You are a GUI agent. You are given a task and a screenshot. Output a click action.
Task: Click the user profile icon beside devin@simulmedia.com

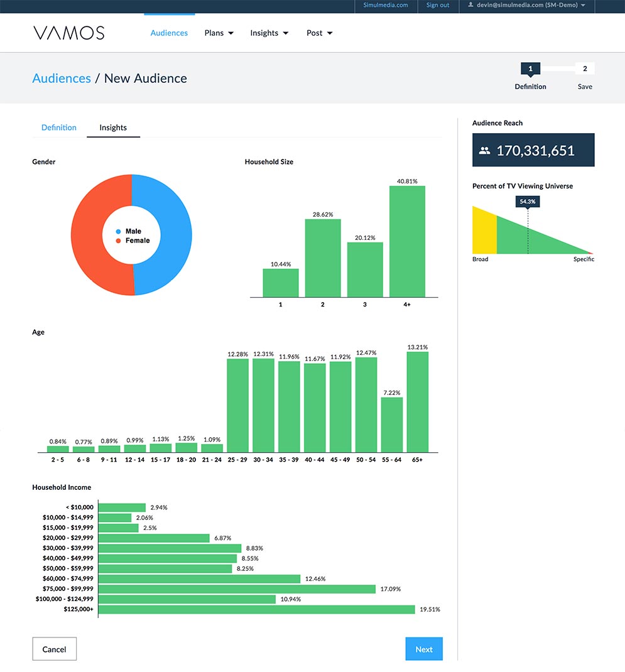[x=470, y=5]
